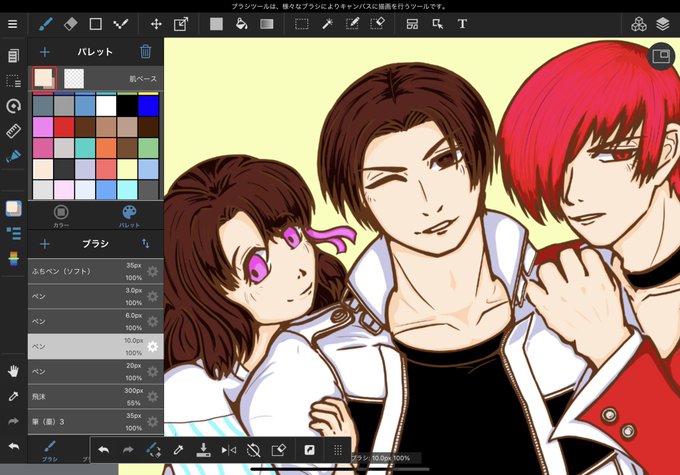
Task: Toggle the rotation lock icon in bottom toolbar
Action: [253, 450]
